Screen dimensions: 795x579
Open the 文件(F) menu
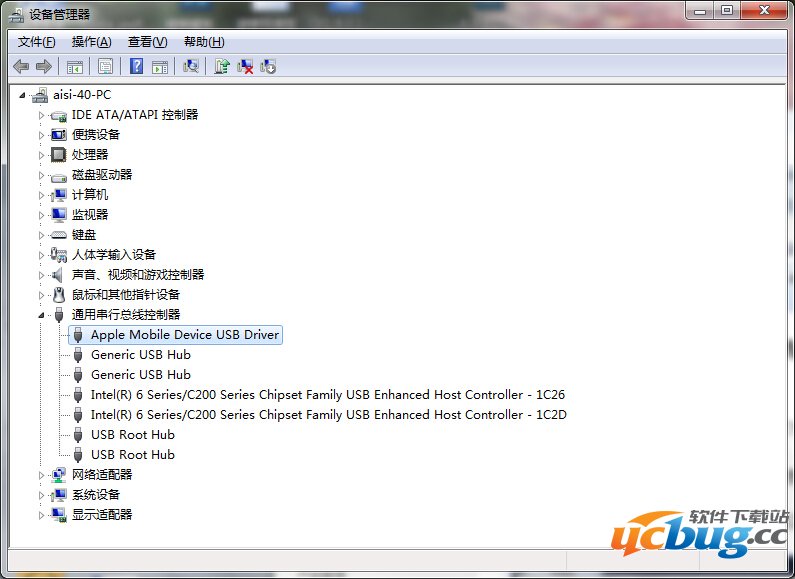coord(37,41)
